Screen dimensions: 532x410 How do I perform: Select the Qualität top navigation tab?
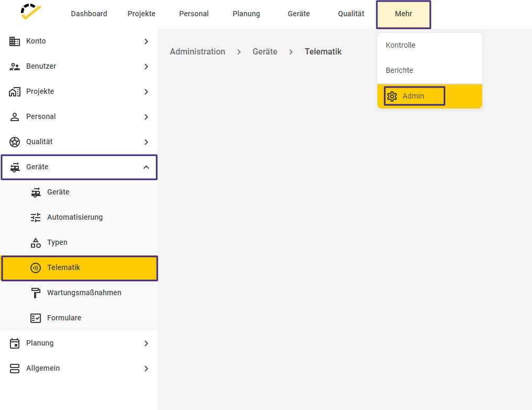tap(351, 14)
